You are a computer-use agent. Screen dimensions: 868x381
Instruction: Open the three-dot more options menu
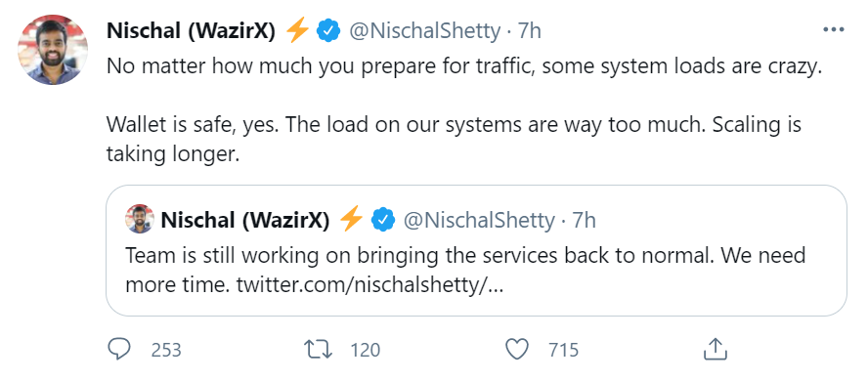point(834,30)
